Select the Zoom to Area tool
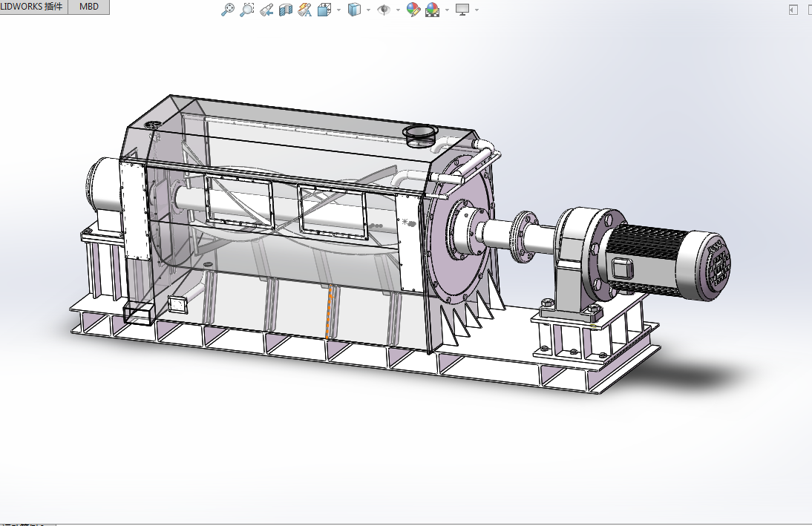This screenshot has height=526, width=812. pos(247,10)
